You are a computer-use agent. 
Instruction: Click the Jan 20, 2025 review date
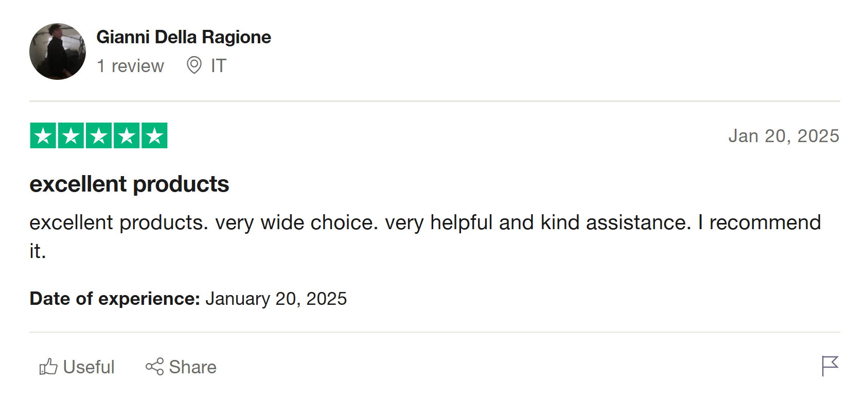tap(784, 136)
